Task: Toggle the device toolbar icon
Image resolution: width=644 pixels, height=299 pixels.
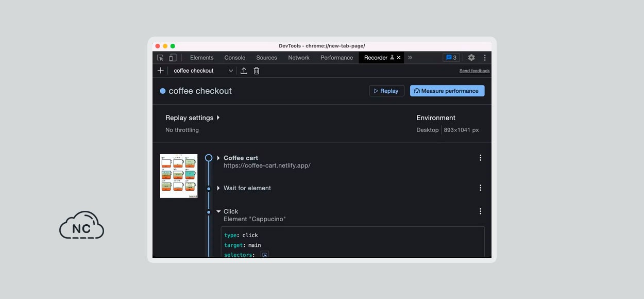Action: click(173, 58)
